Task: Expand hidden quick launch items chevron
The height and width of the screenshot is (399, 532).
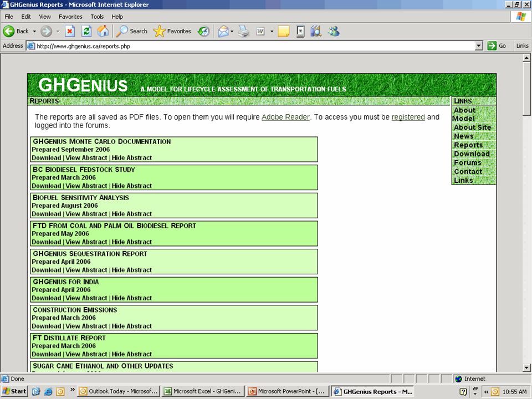Action: (x=72, y=390)
